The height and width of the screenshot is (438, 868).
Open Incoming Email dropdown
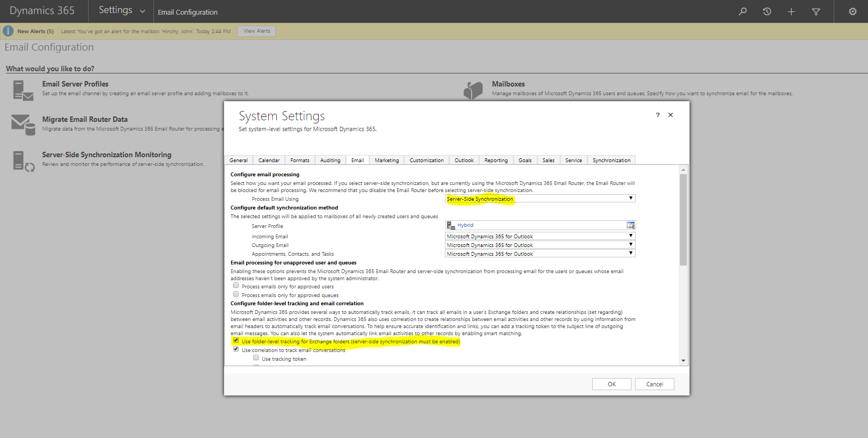pos(540,236)
